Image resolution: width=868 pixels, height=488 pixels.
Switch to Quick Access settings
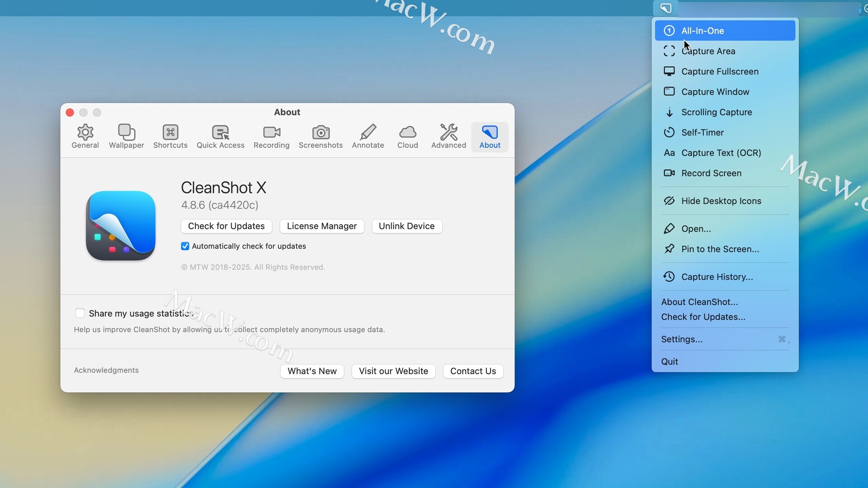pos(220,136)
